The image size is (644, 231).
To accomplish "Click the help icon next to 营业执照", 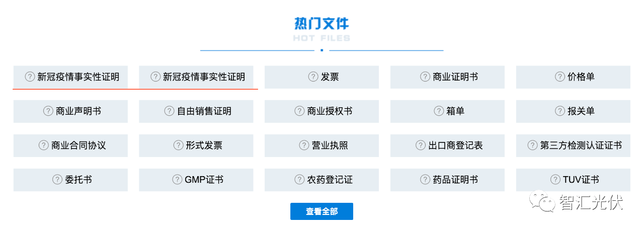I will point(304,145).
